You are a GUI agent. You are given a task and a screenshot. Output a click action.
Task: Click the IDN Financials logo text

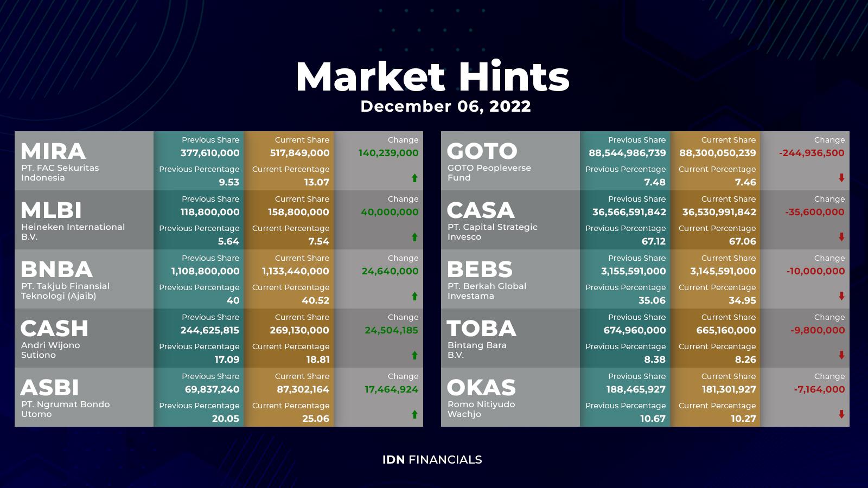(x=432, y=460)
